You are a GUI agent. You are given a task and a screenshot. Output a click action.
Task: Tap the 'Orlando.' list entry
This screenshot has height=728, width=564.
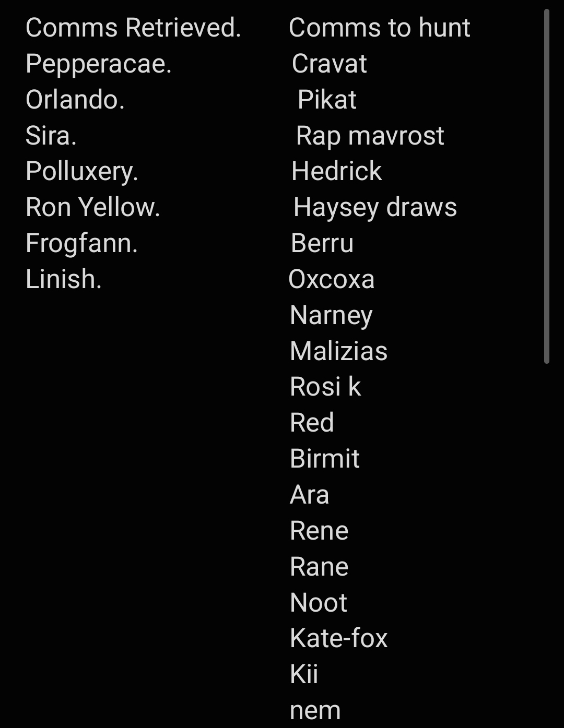click(75, 100)
